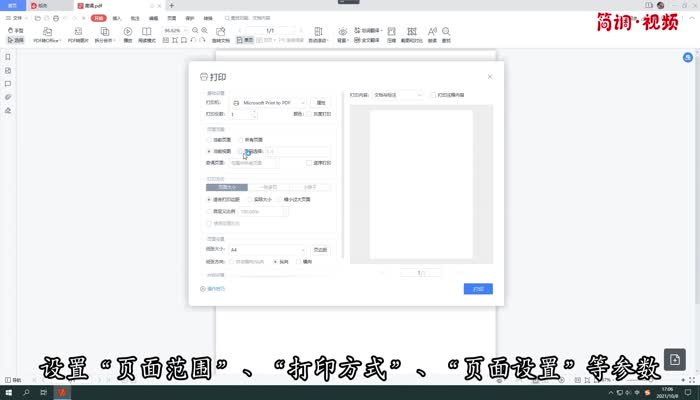This screenshot has width=700, height=400.
Task: Click the PDF转Office toolbar icon
Action: coord(46,35)
